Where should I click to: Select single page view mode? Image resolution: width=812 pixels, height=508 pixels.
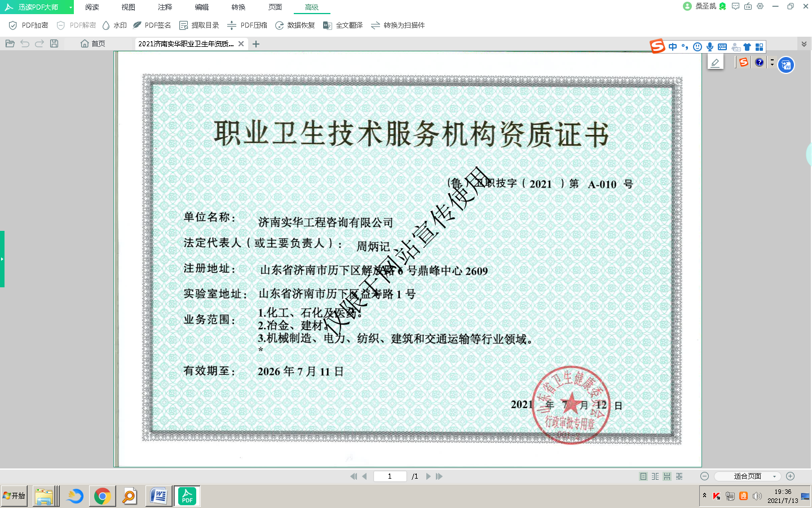coord(643,476)
